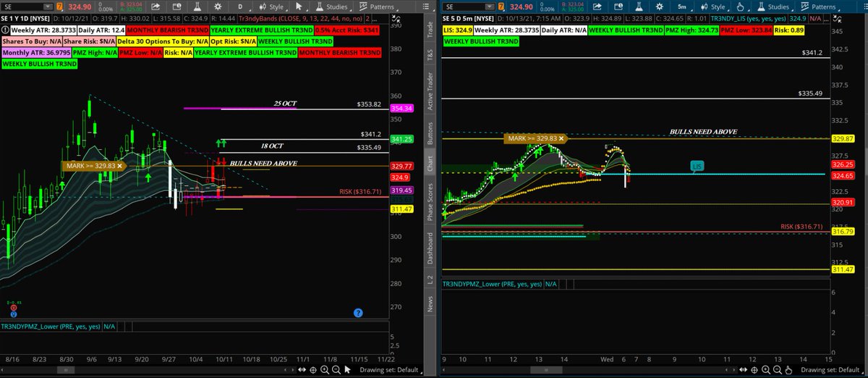Screen dimensions: 868x378
Task: Click zoom-in magnifier under the right chart
Action: 766,370
